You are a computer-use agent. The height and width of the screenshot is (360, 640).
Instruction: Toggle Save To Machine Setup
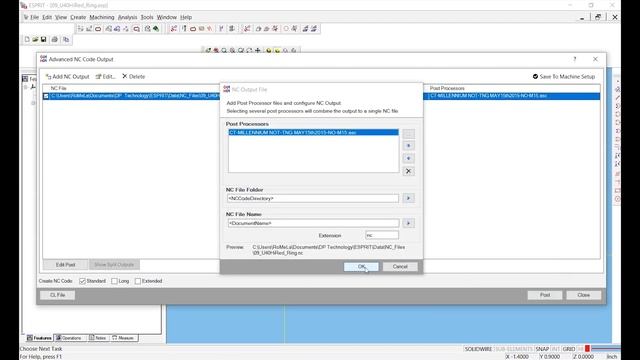pos(564,77)
